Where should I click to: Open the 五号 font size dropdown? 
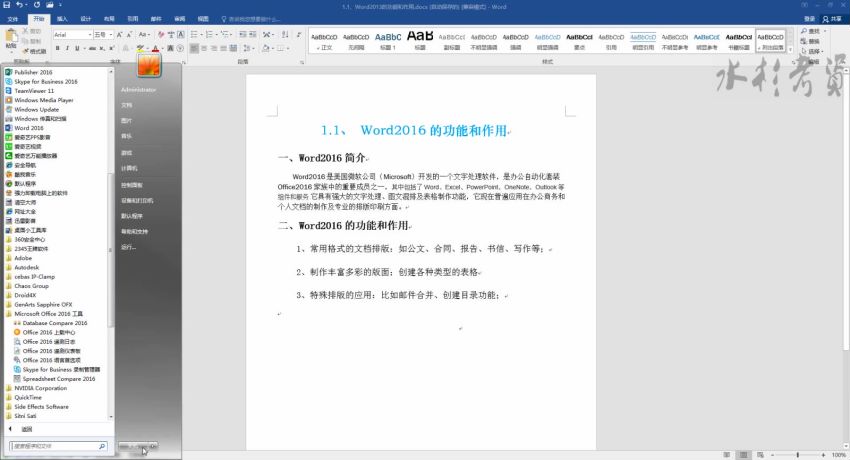111,35
